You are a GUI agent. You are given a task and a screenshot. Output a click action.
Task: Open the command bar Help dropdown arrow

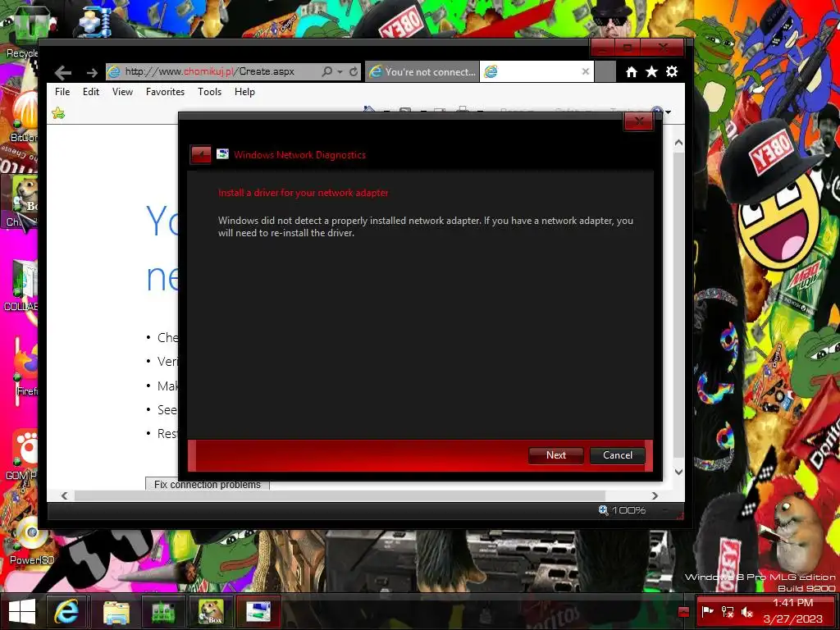coord(668,112)
